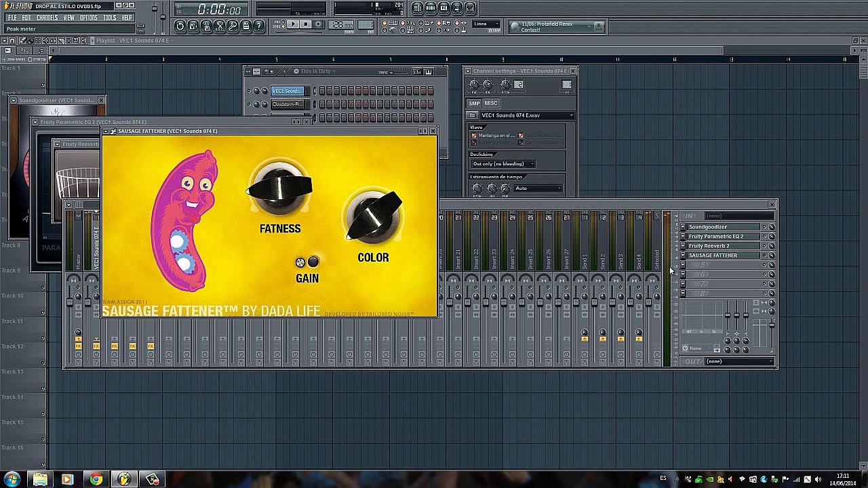Switch to the MISC tab in Channel settings
The width and height of the screenshot is (868, 488).
click(x=491, y=103)
